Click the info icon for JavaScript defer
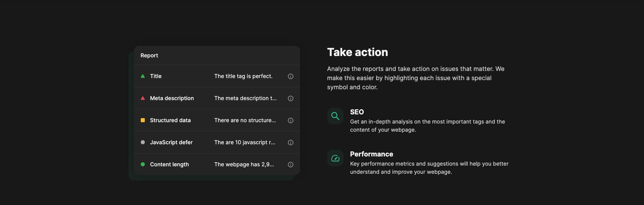644x205 pixels. pyautogui.click(x=291, y=143)
